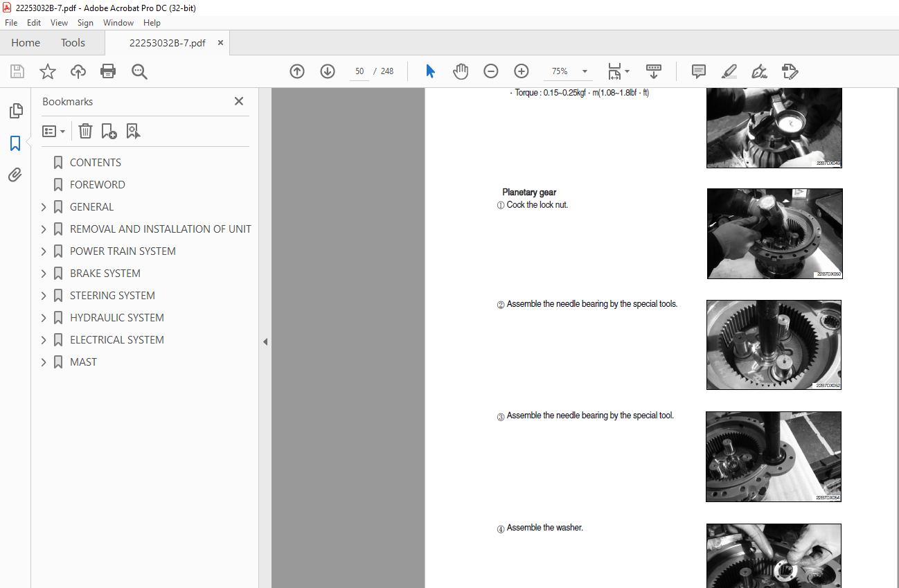Add a new bookmark icon
This screenshot has height=588, width=899.
[x=109, y=131]
